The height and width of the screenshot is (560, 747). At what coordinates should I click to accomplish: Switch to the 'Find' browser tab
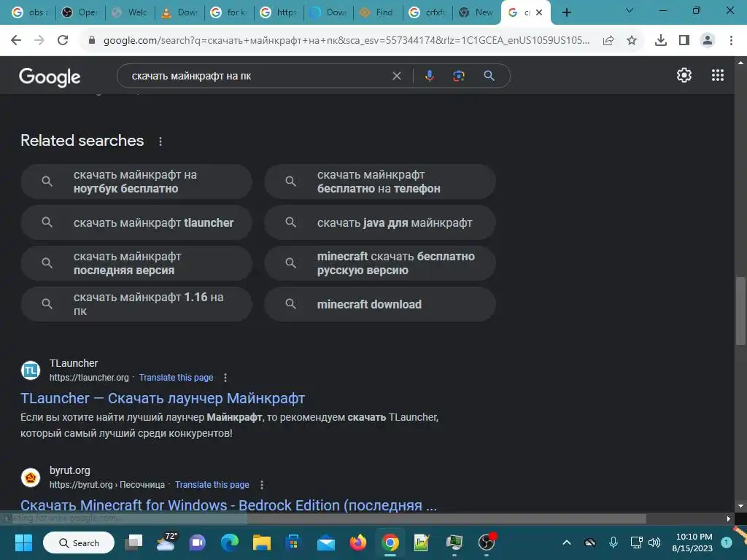pyautogui.click(x=379, y=12)
